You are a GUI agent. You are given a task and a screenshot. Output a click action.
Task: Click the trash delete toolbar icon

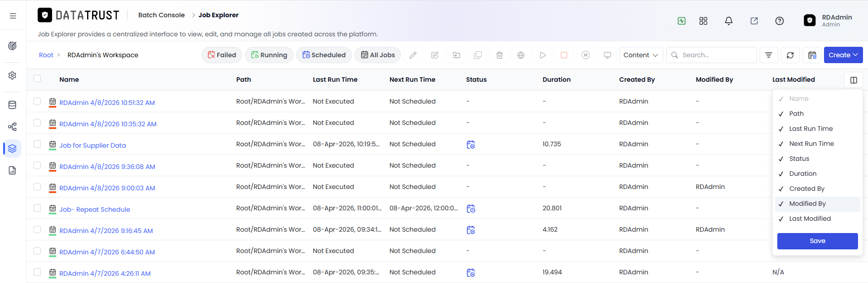tap(500, 55)
